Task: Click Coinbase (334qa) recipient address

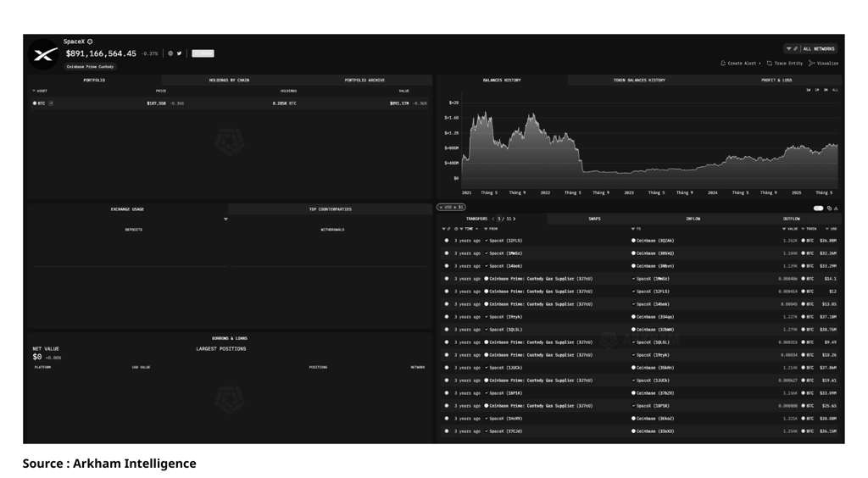Action: click(655, 317)
